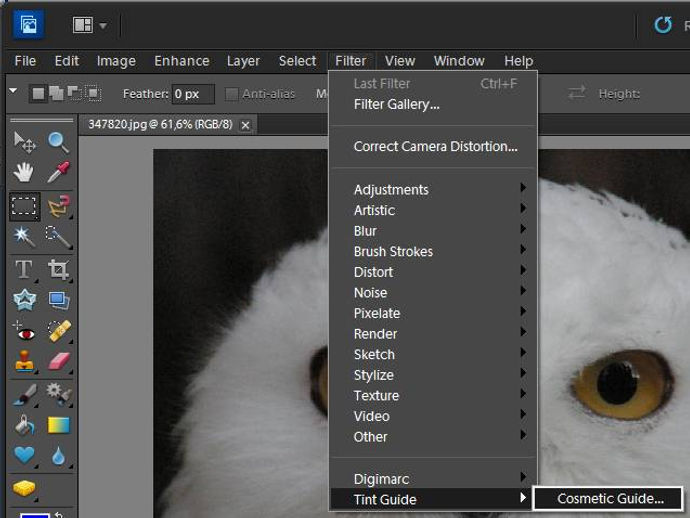This screenshot has height=518, width=690.
Task: Click the swap width and height arrows
Action: click(x=576, y=93)
